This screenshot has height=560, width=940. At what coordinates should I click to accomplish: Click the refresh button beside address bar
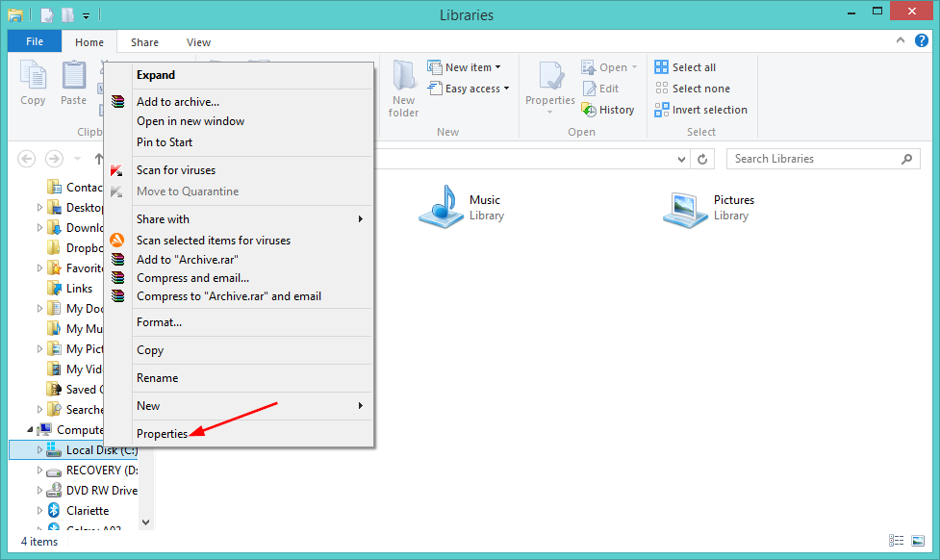click(x=702, y=159)
